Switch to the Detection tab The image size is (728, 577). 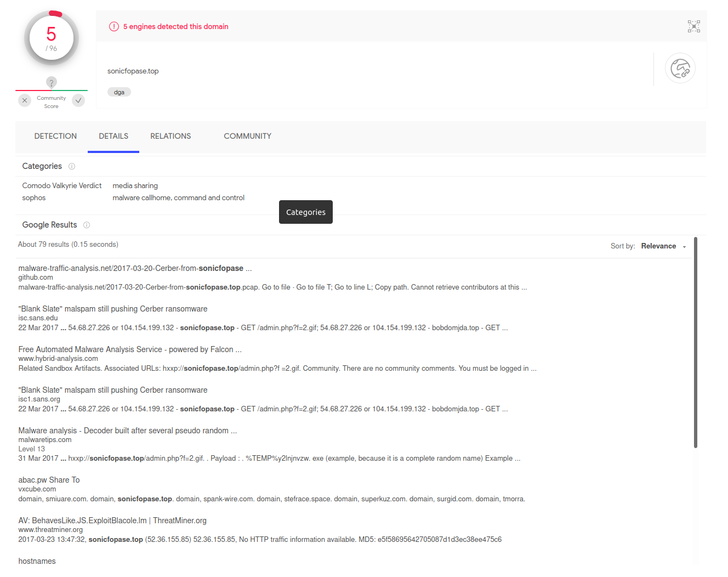pyautogui.click(x=55, y=136)
